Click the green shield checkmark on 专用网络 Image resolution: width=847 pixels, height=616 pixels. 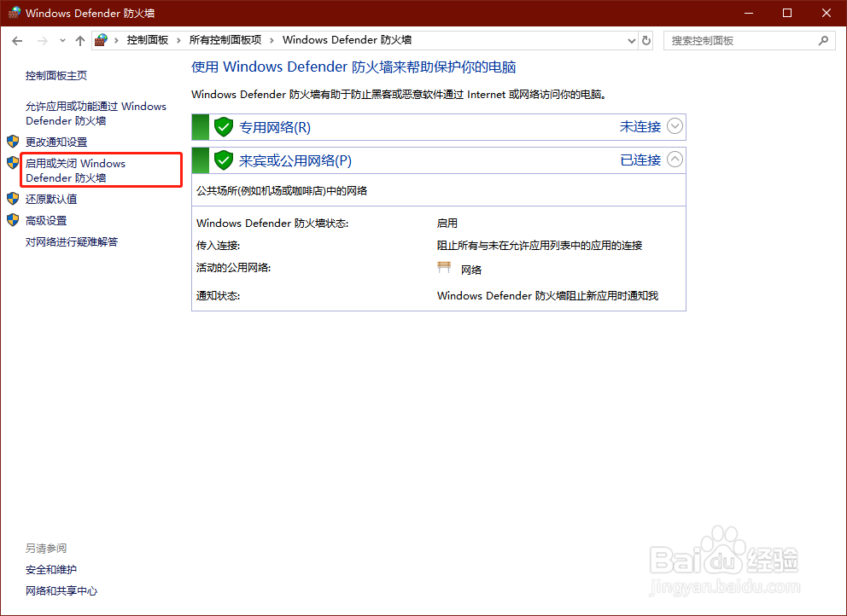click(x=222, y=126)
